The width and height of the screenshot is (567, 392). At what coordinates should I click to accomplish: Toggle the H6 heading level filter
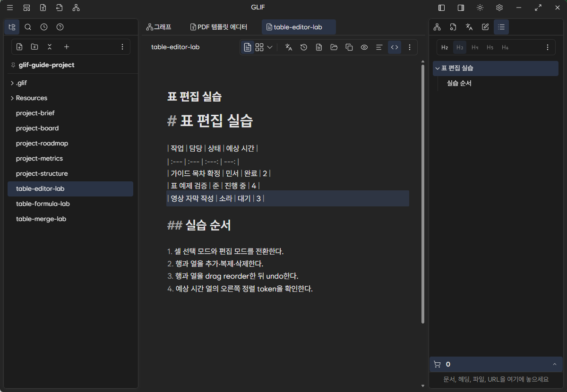coord(505,47)
